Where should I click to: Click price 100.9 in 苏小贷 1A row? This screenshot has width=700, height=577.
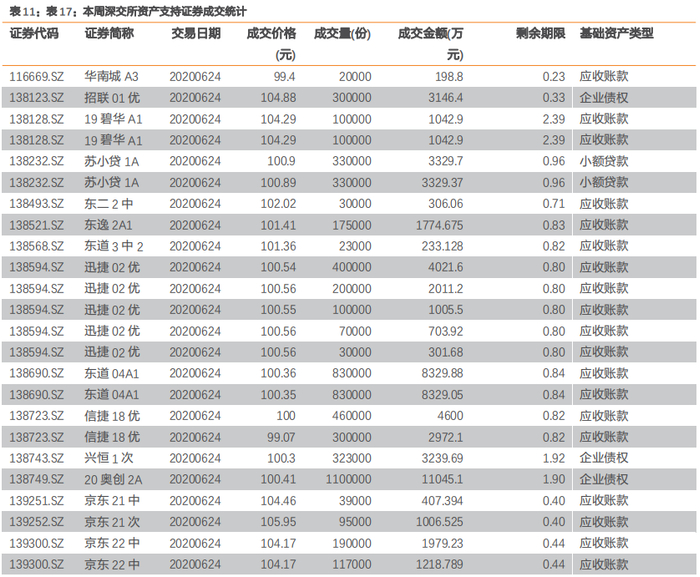click(281, 161)
